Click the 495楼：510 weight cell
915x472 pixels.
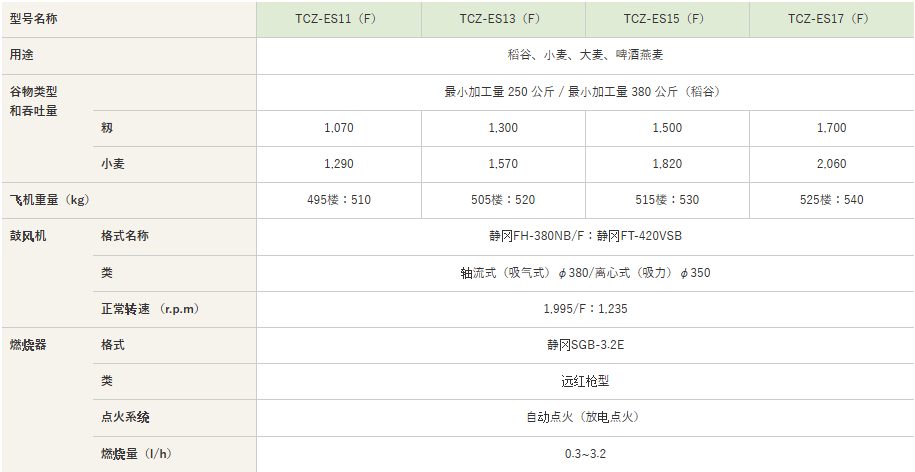pos(339,200)
